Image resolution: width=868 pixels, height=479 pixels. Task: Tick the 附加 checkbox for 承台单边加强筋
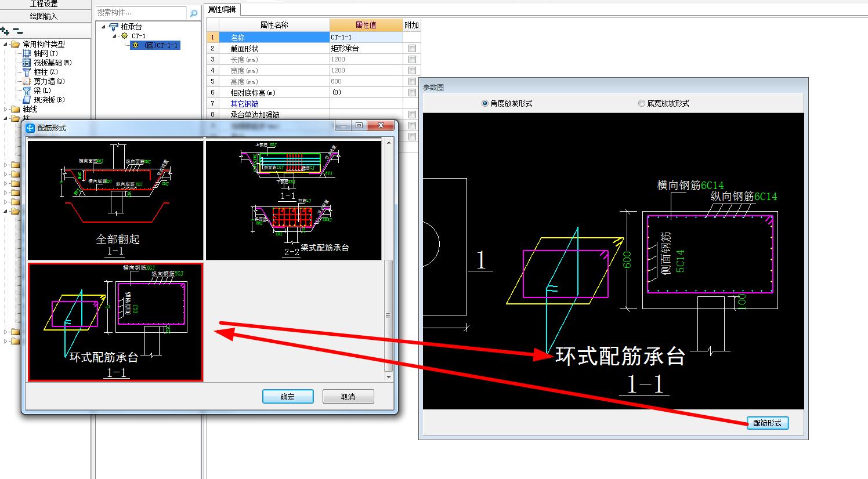[x=412, y=114]
